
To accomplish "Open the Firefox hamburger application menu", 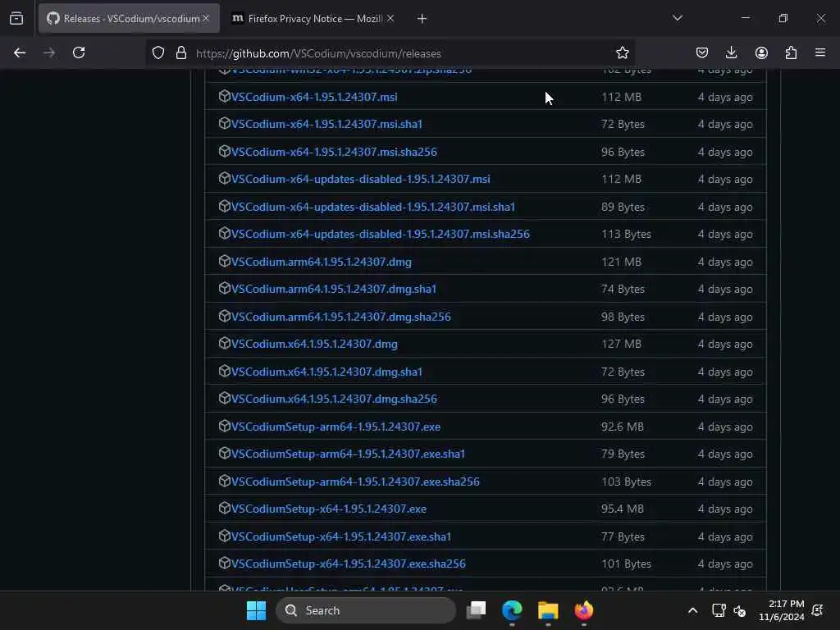I will click(820, 52).
